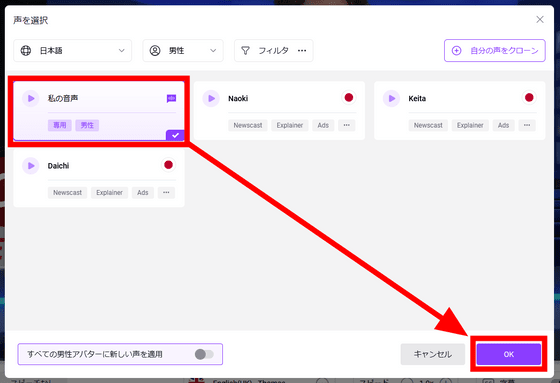This screenshot has height=383, width=560.
Task: Click the 男性 tag on 私の音声
Action: (x=87, y=125)
